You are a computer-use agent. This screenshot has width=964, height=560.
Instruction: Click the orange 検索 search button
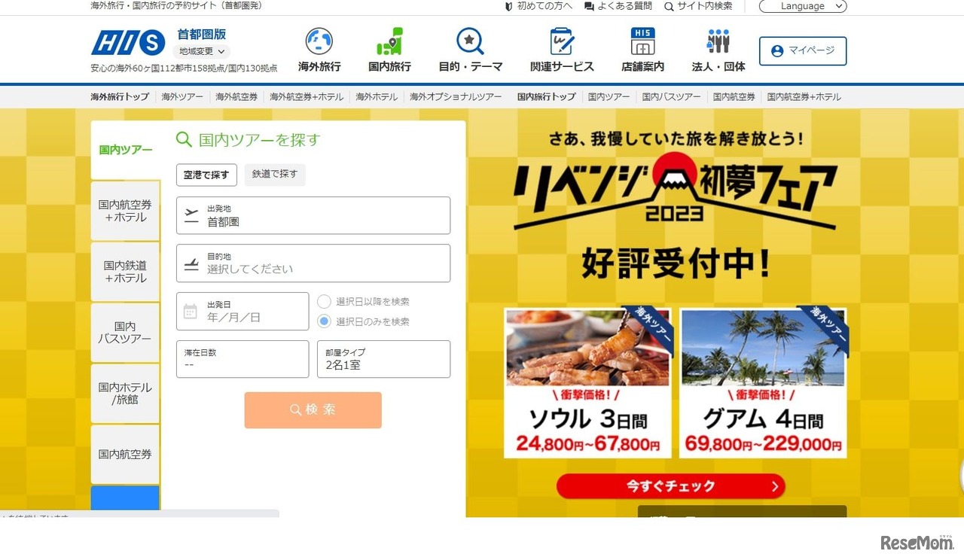[313, 410]
